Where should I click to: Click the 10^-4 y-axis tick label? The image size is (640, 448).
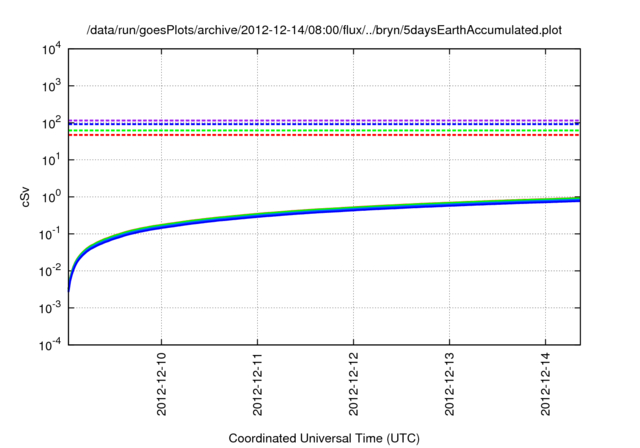pos(48,344)
